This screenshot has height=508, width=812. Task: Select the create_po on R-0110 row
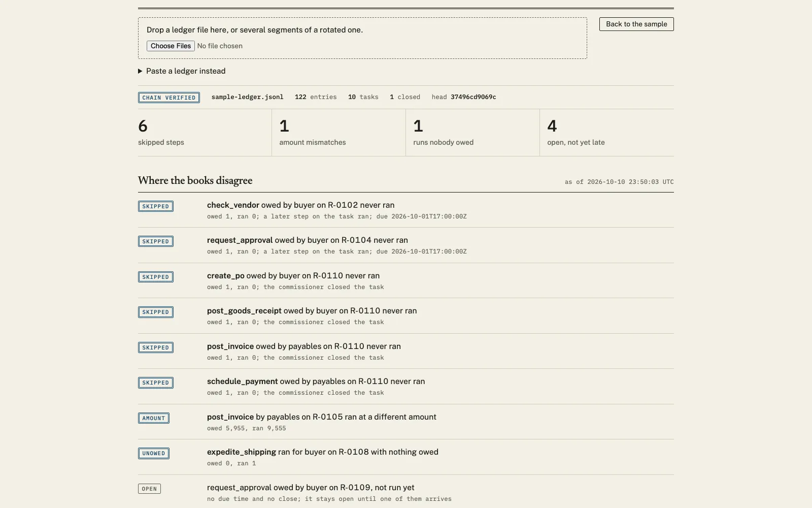[x=406, y=281]
